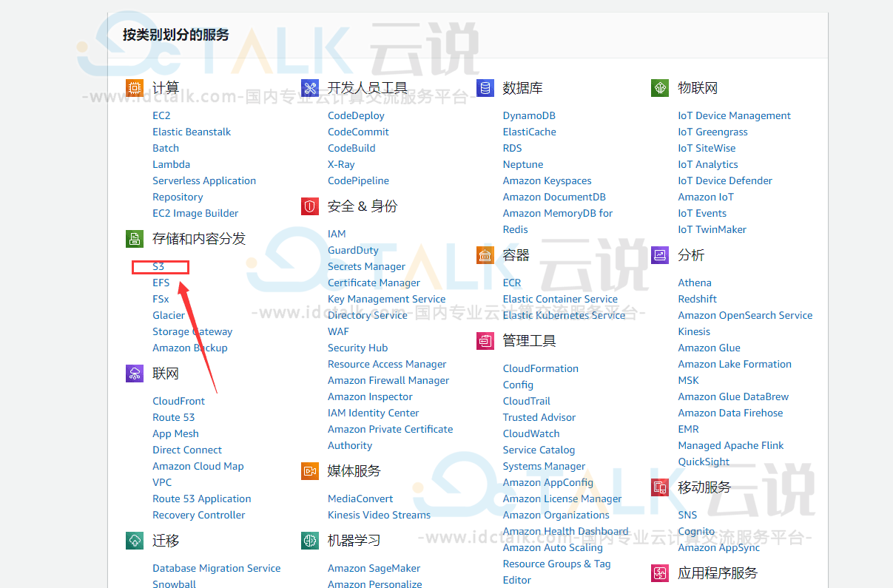This screenshot has height=588, width=893.
Task: Open Amazon OpenSearch Service
Action: click(745, 315)
